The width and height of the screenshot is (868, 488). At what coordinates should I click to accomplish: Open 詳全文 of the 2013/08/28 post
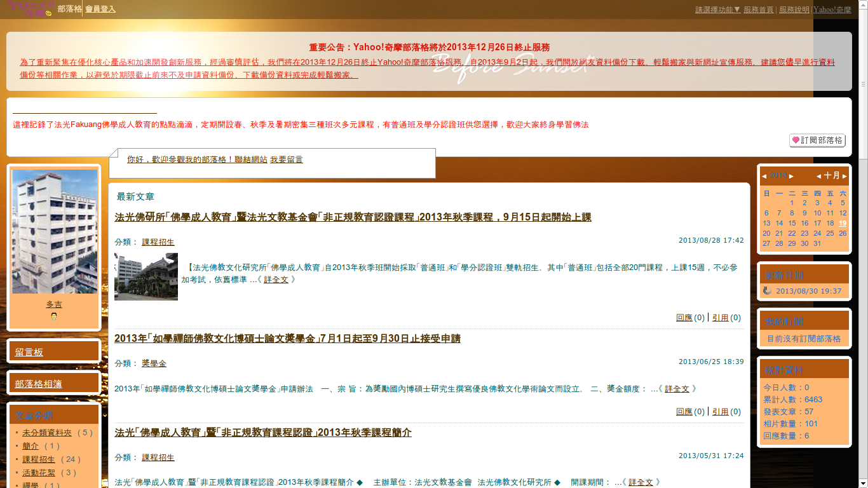[x=276, y=280]
